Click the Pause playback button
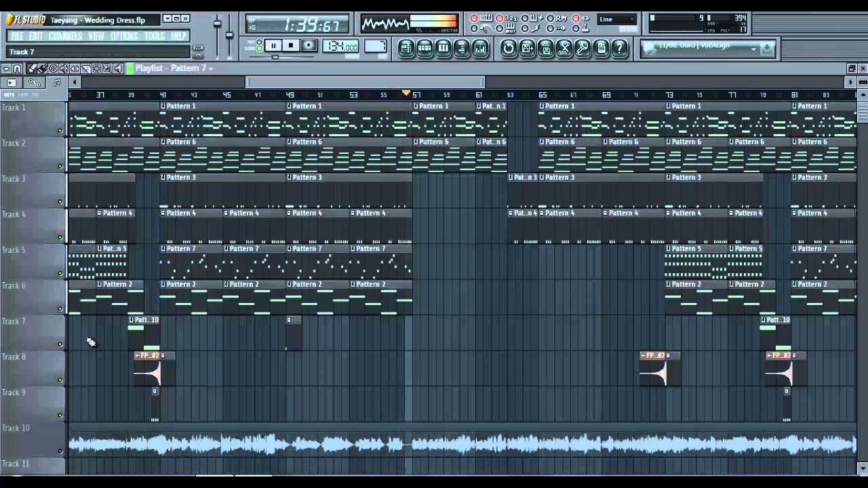 [x=273, y=45]
